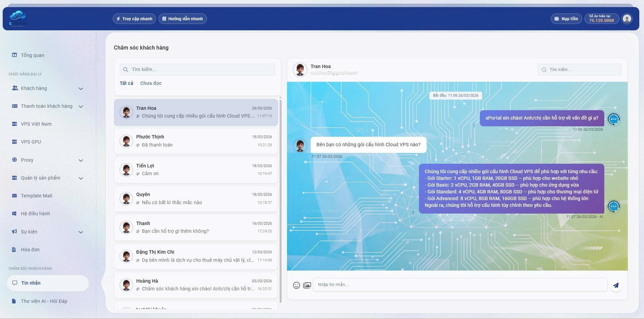This screenshot has width=644, height=319.
Task: Click the Template Mail envelope icon
Action: click(x=14, y=195)
